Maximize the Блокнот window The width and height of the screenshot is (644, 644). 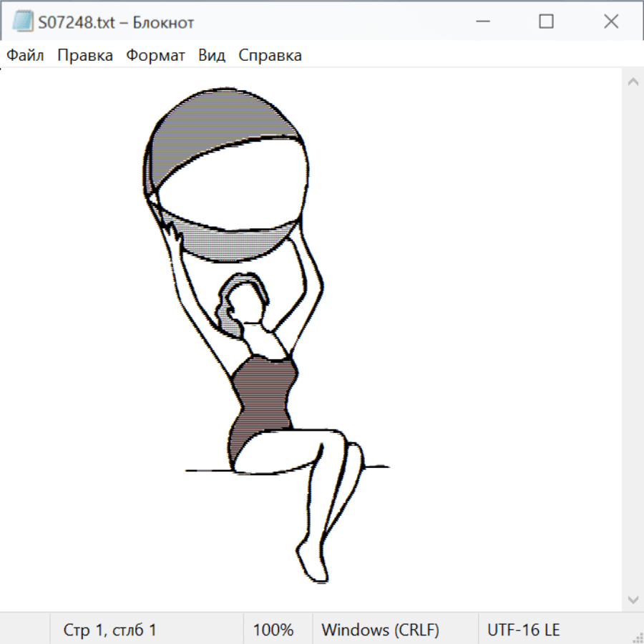546,22
